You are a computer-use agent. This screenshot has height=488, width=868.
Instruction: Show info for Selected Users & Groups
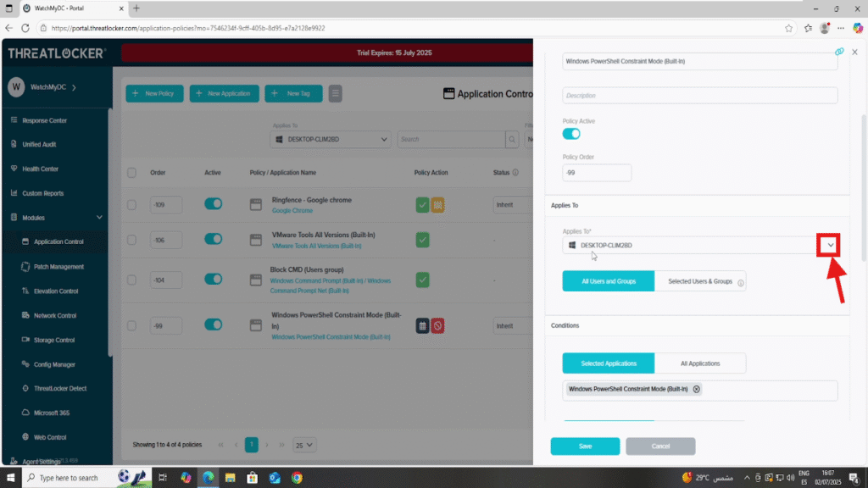[741, 282]
